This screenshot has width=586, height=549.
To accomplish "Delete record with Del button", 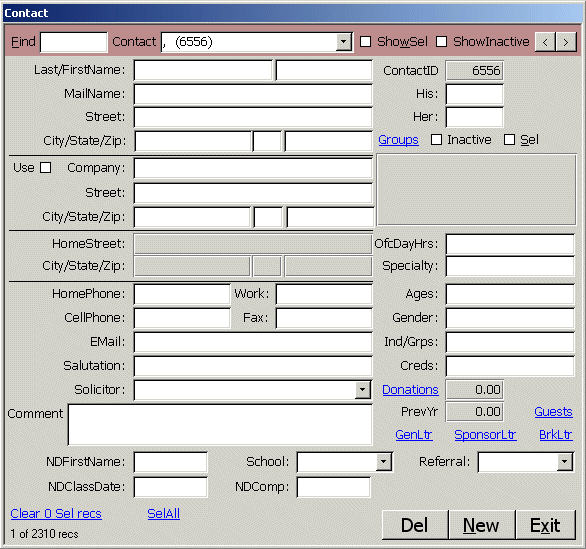I will click(x=414, y=525).
